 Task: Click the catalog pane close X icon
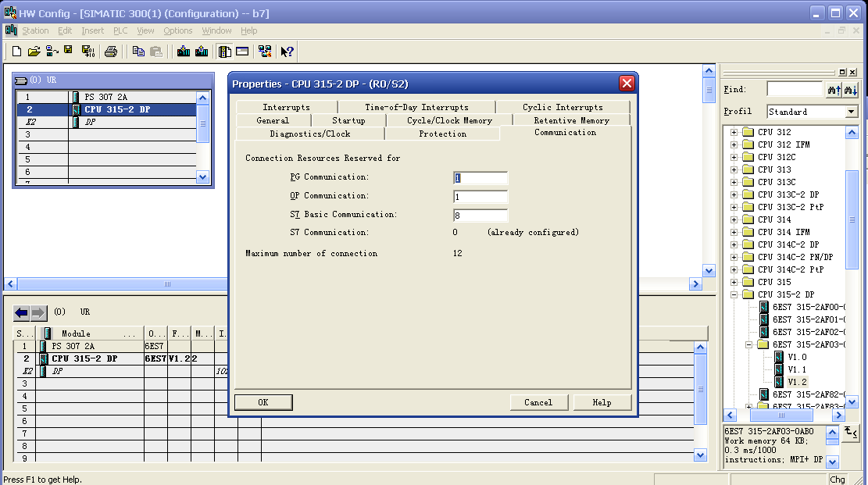pyautogui.click(x=853, y=72)
